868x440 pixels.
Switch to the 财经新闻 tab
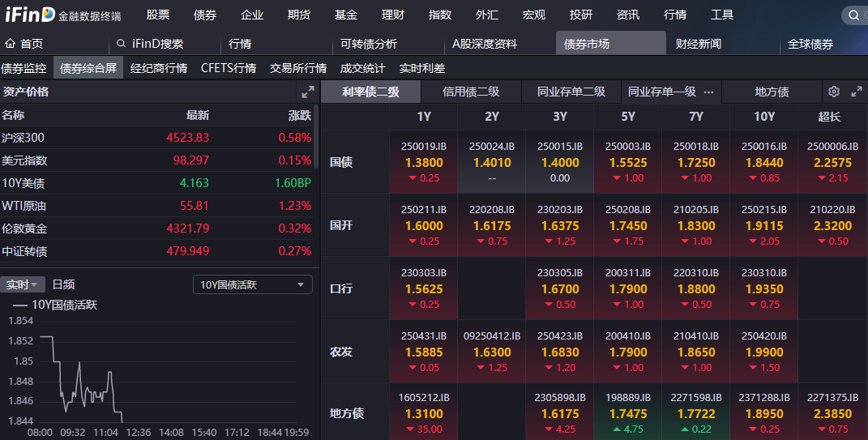698,44
